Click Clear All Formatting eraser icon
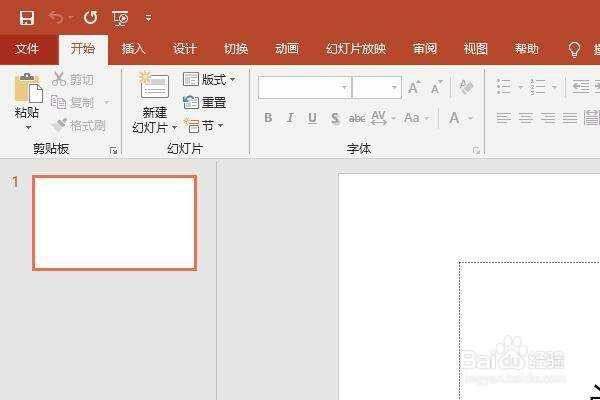The height and width of the screenshot is (400, 600). 466,87
